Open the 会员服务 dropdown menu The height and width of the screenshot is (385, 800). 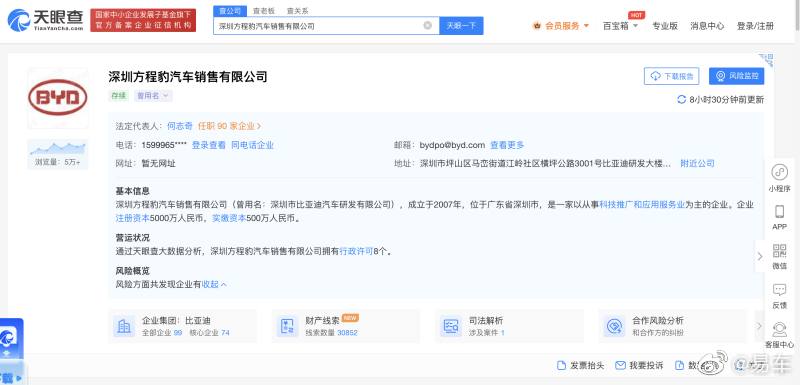point(561,26)
